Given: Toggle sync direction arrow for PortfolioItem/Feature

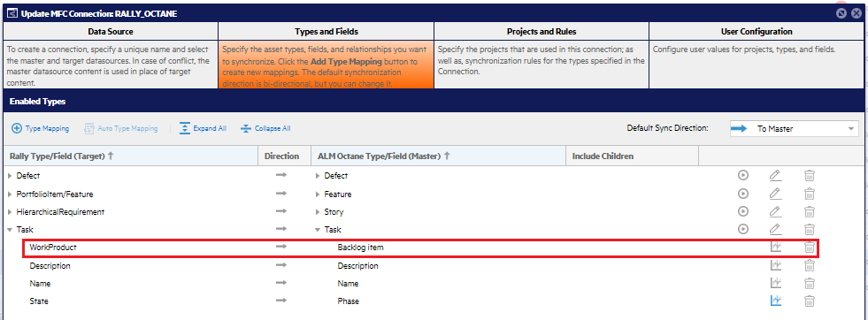Looking at the screenshot, I should point(281,194).
